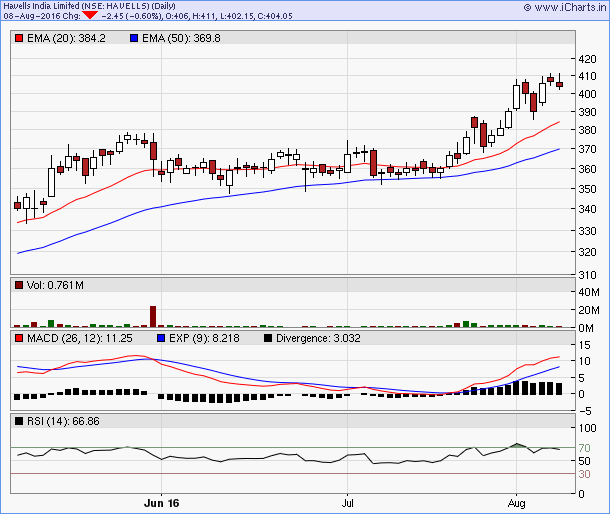Click the blue EXP (9) legend swatch
This screenshot has height=514, width=610.
[161, 338]
